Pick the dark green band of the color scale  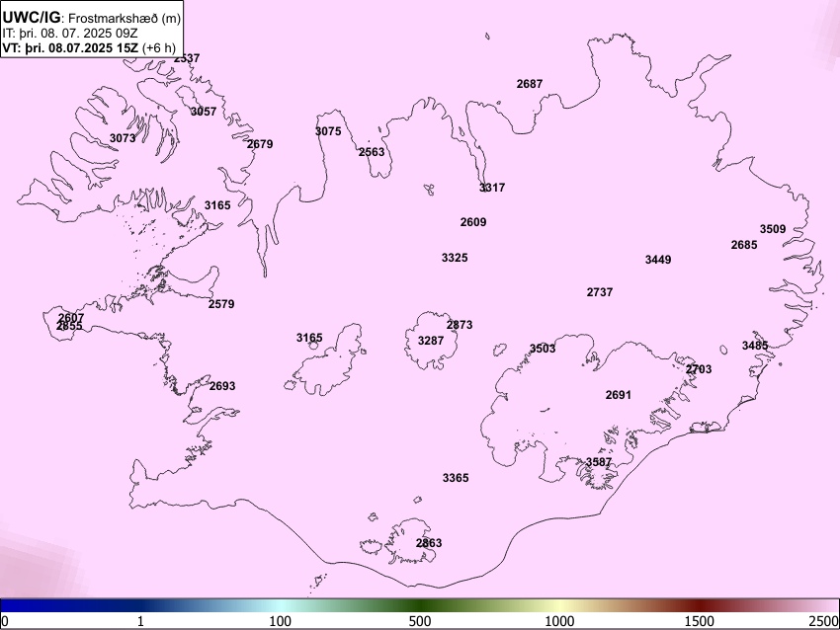click(x=420, y=606)
